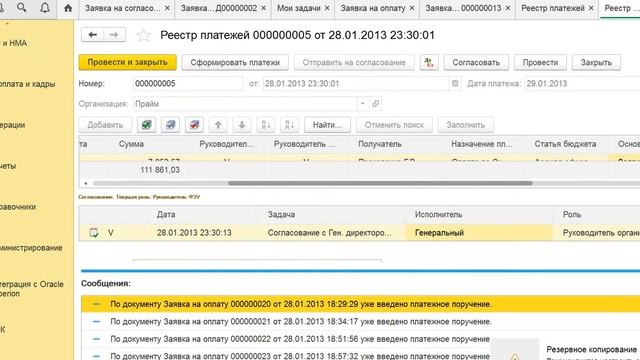
Task: Switch to Заявка... 000000013 tab
Action: tap(463, 8)
